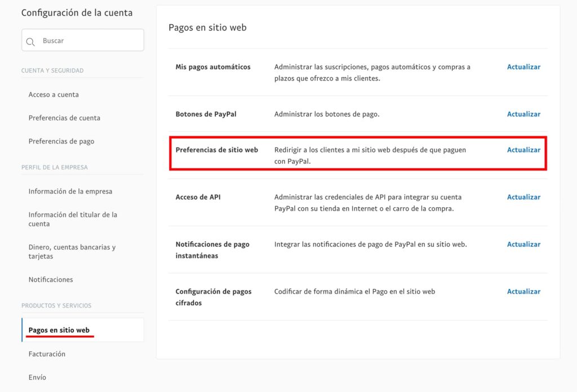Screen dimensions: 577x392
Task: Click the Botones de PayPal label
Action: 206,114
